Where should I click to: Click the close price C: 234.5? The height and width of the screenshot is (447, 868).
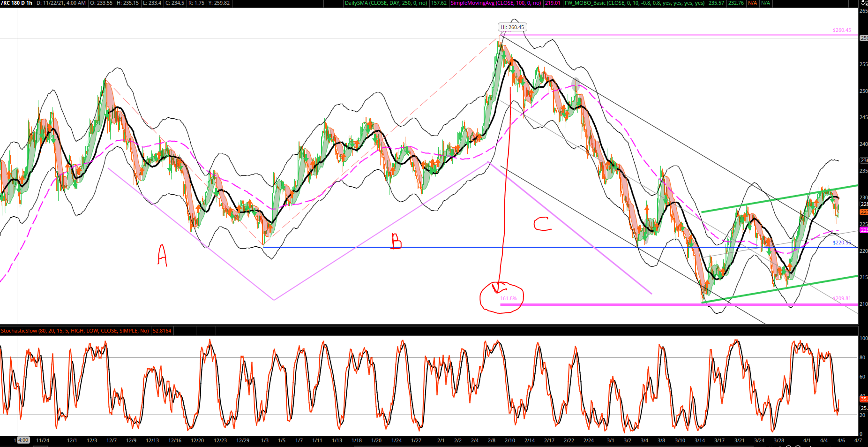pyautogui.click(x=175, y=3)
